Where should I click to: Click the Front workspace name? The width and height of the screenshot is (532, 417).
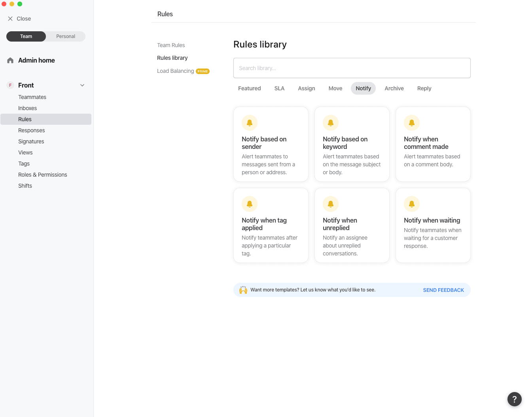(x=26, y=85)
